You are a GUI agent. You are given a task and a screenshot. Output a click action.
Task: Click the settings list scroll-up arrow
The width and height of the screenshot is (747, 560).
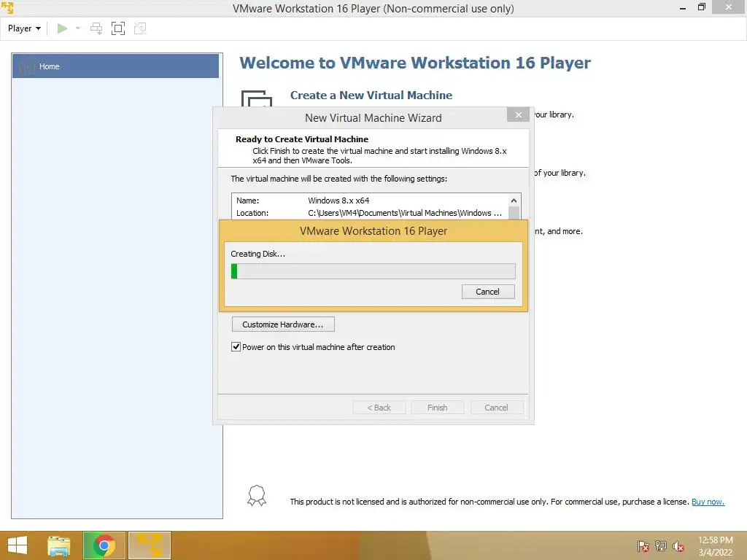(x=514, y=201)
